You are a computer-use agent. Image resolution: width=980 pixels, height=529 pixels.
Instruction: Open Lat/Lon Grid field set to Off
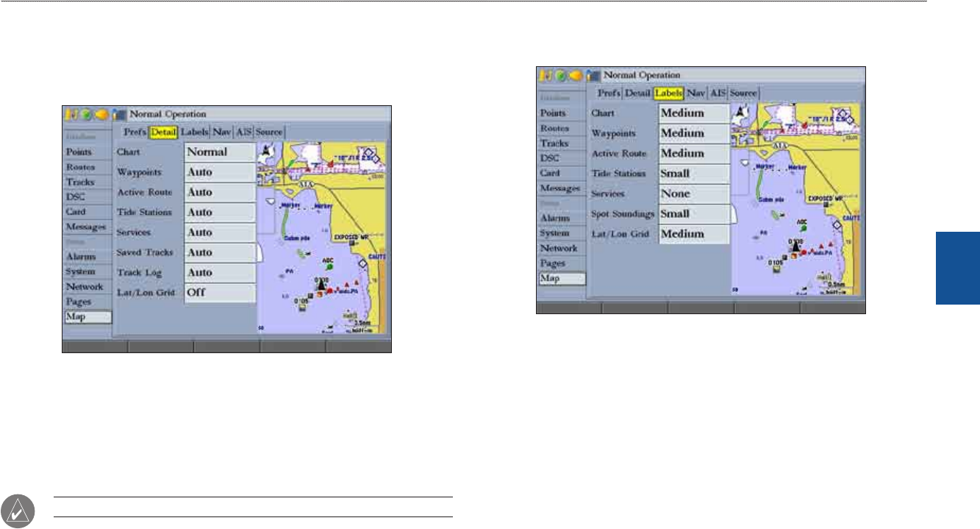(220, 291)
